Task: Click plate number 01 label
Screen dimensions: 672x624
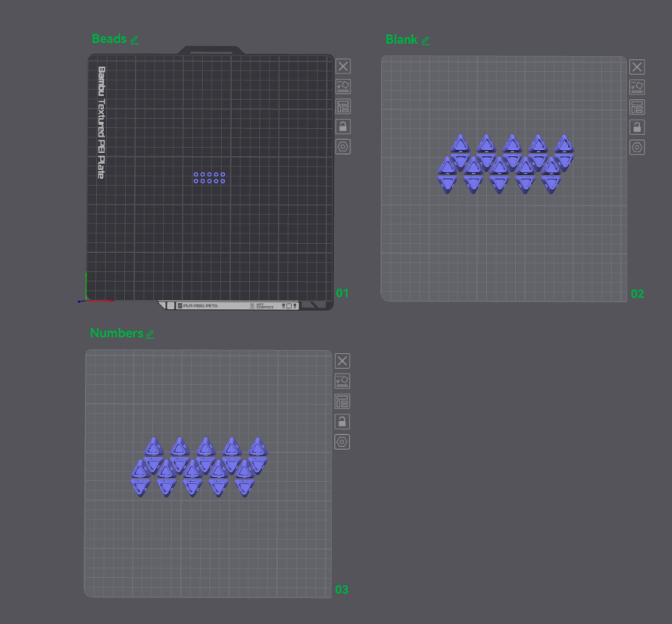Action: point(342,294)
